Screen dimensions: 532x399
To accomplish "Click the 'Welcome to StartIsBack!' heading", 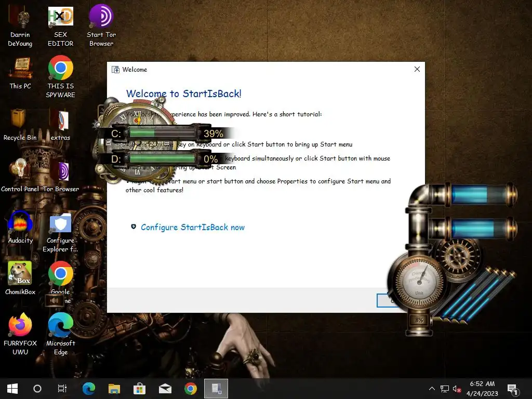I will click(183, 94).
